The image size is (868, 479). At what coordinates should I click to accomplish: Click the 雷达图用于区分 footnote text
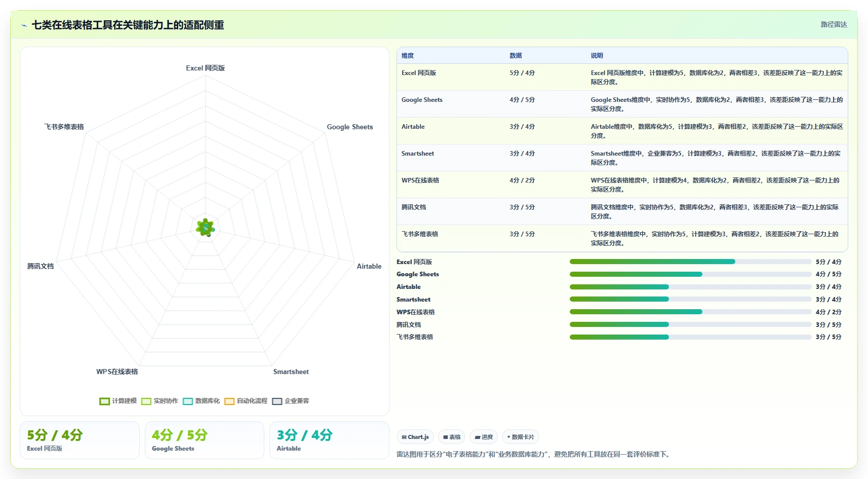pos(534,454)
